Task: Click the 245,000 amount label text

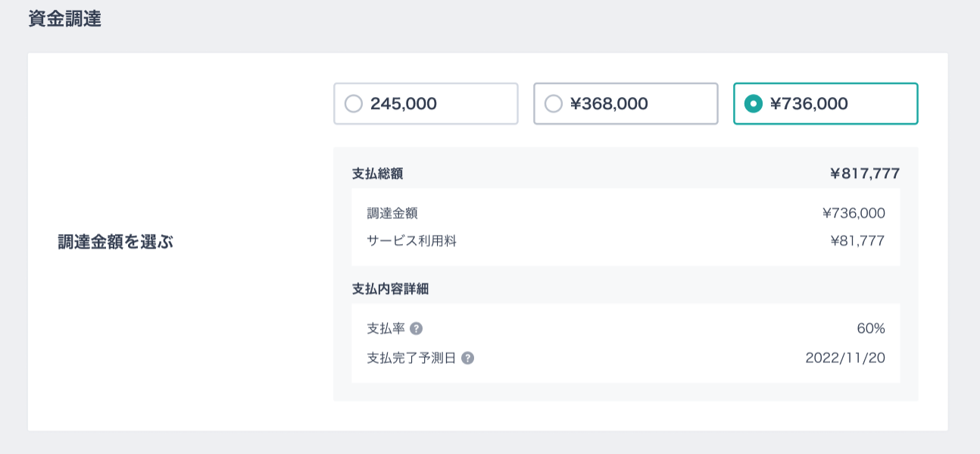Action: click(404, 104)
